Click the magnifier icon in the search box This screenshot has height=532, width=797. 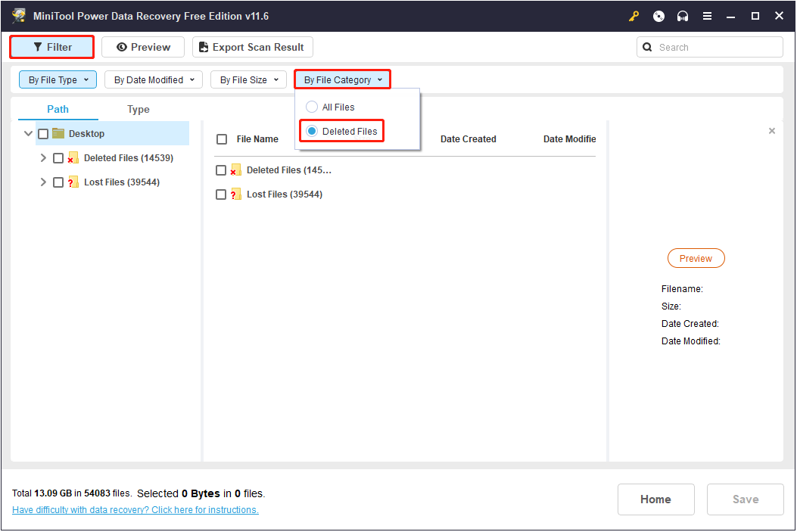(x=647, y=47)
